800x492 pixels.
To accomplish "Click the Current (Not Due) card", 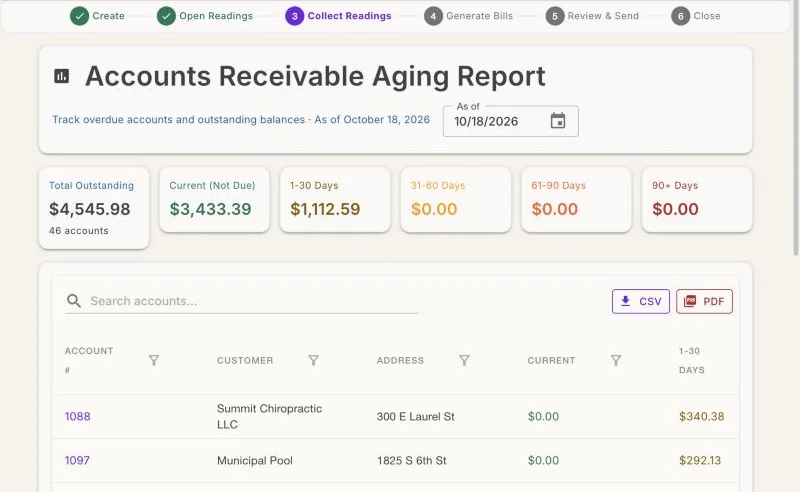I will pyautogui.click(x=214, y=200).
